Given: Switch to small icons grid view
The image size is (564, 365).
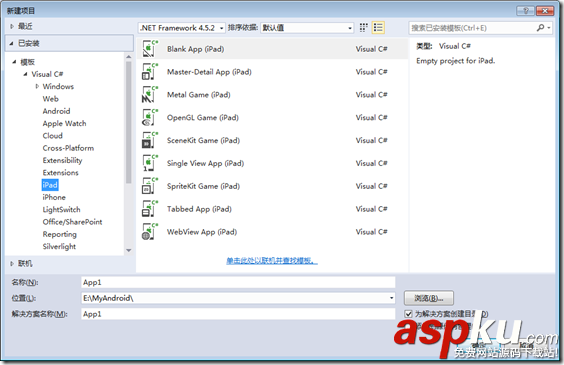Looking at the screenshot, I should click(x=364, y=28).
